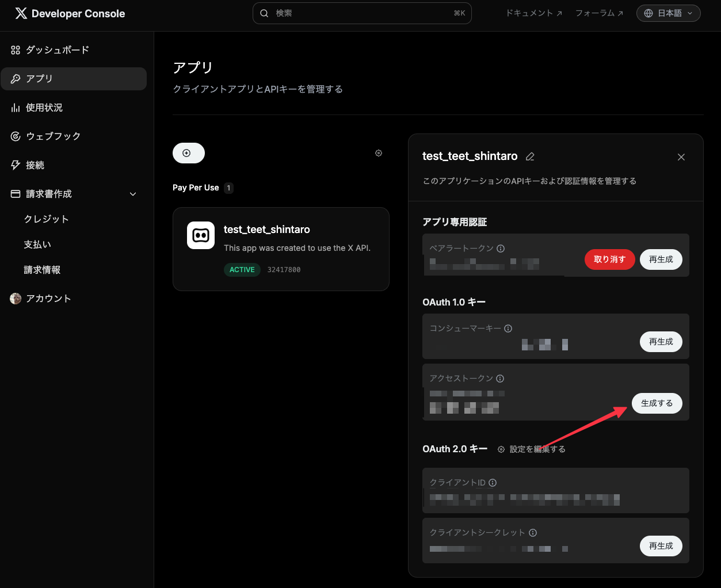Open app list settings gear icon

point(379,153)
